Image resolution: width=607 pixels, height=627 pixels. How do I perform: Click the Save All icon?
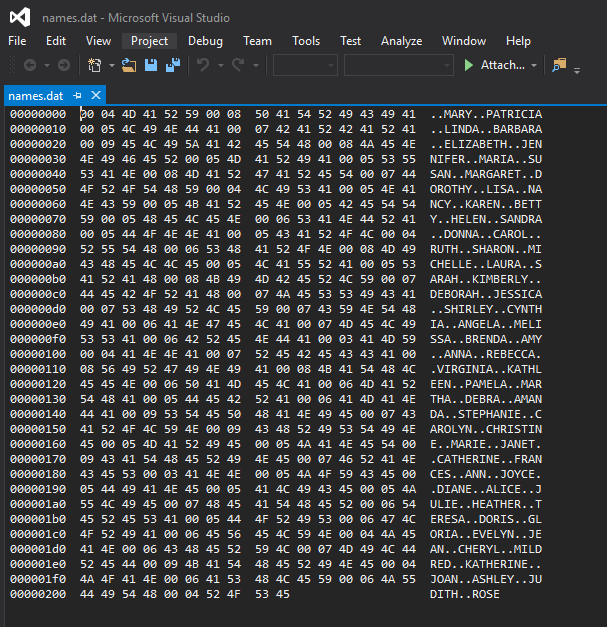tap(172, 65)
